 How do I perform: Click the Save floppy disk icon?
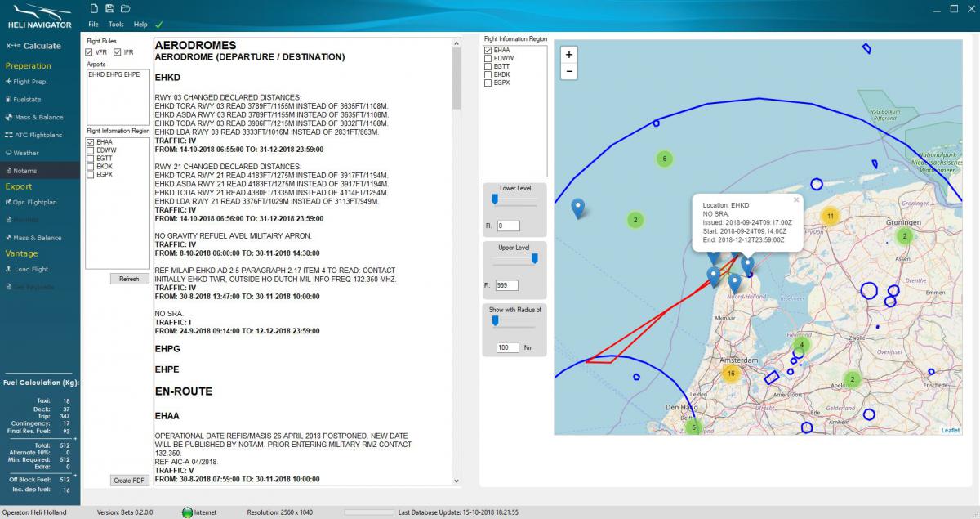coord(109,9)
